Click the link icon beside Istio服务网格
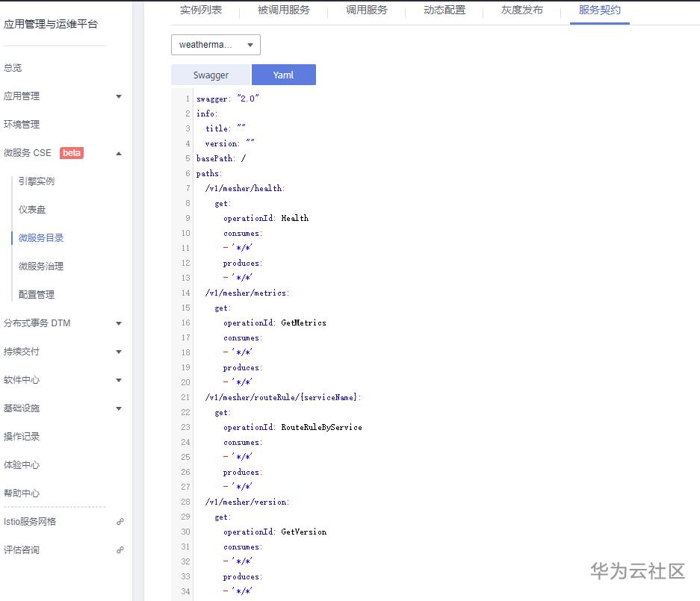 click(120, 522)
